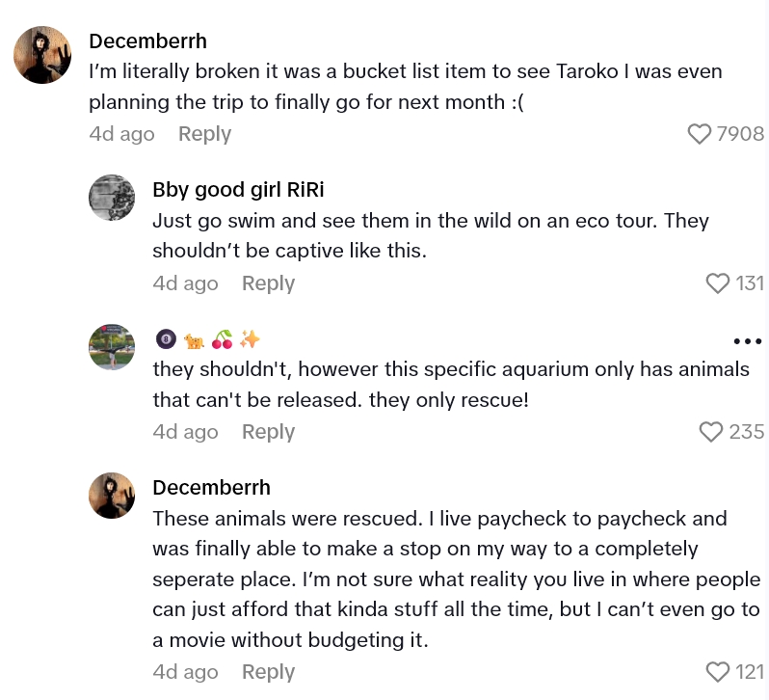Open Decemberrh username on top comment
The height and width of the screenshot is (700, 769).
tap(147, 41)
